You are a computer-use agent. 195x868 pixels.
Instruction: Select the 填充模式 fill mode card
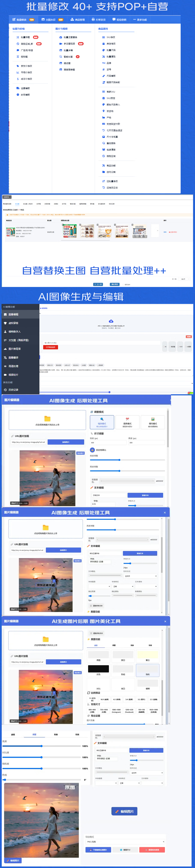coord(153,422)
